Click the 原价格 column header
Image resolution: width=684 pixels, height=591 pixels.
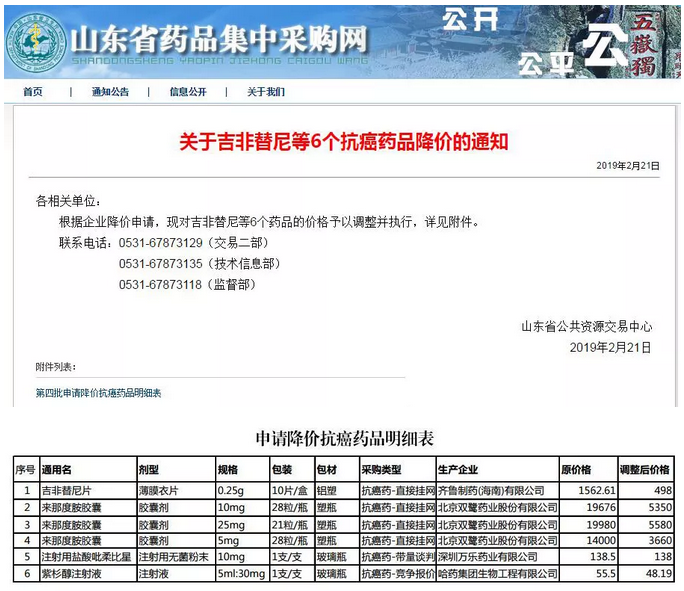(588, 469)
